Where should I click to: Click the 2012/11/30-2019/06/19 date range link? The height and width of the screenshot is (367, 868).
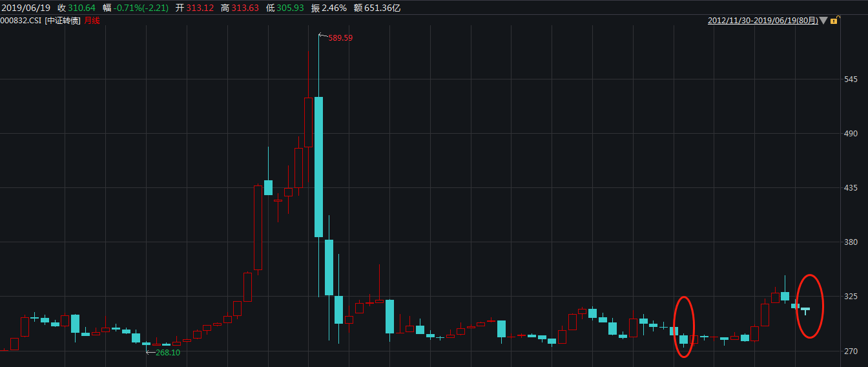coord(763,21)
